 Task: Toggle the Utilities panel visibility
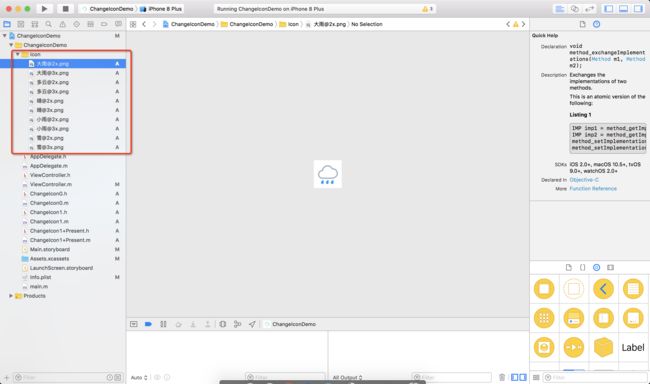[638, 9]
